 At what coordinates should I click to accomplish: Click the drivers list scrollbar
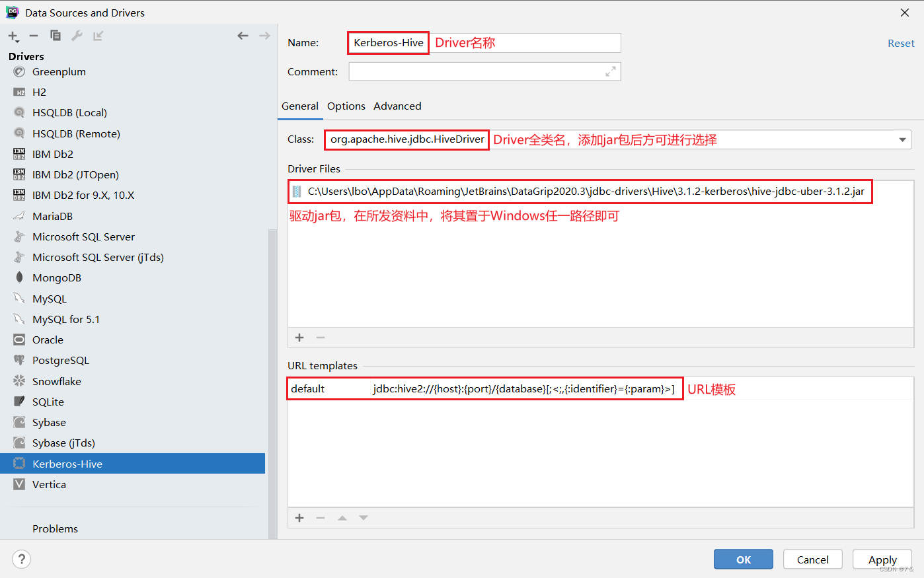pyautogui.click(x=272, y=383)
